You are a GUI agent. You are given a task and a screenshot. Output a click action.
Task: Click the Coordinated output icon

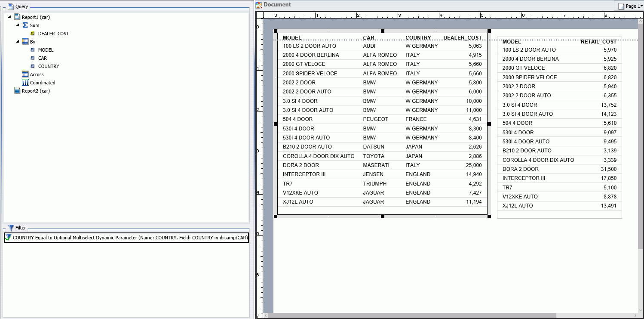[x=26, y=82]
